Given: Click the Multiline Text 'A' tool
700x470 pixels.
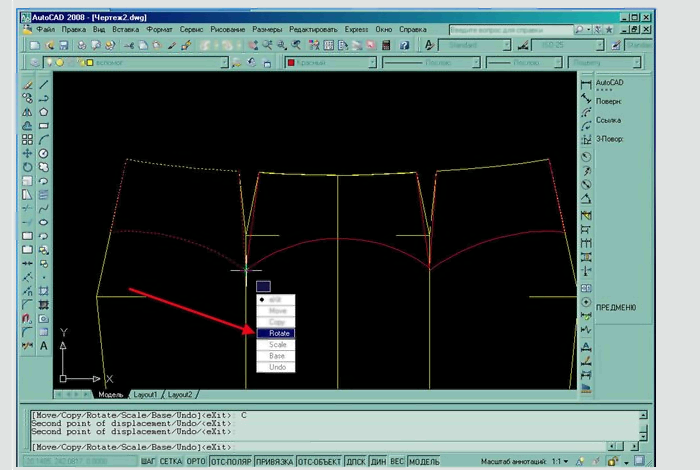Looking at the screenshot, I should coord(44,346).
